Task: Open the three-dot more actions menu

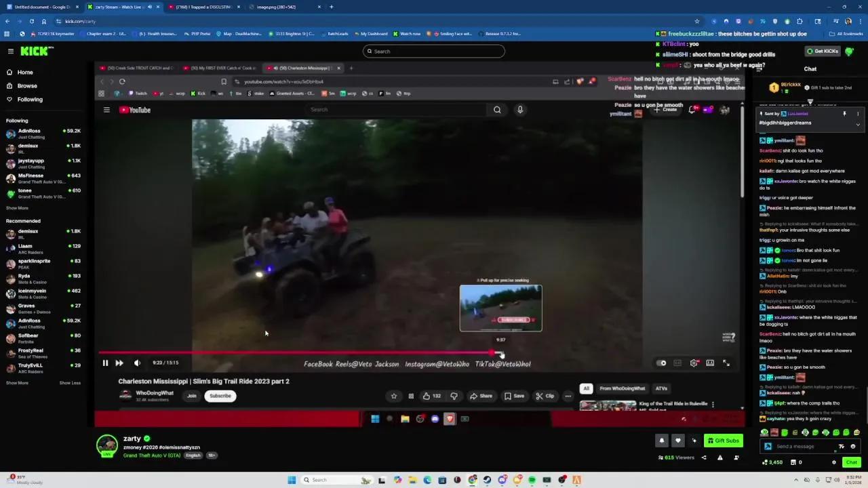Action: coord(568,396)
